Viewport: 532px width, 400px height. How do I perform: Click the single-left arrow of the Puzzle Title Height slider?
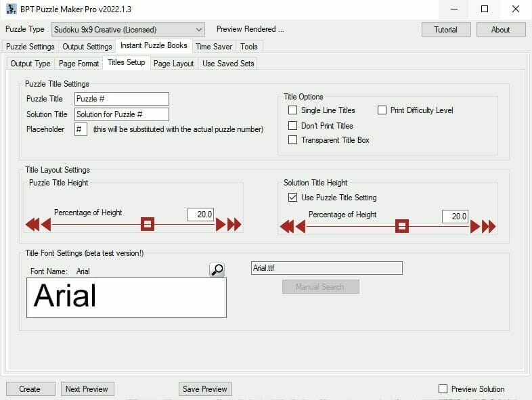pos(46,224)
